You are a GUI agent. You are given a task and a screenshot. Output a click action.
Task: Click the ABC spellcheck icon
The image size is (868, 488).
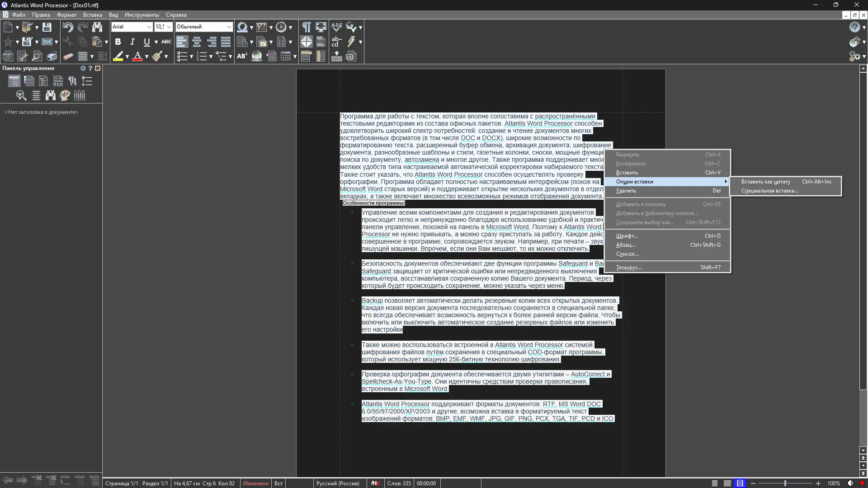pos(336,27)
